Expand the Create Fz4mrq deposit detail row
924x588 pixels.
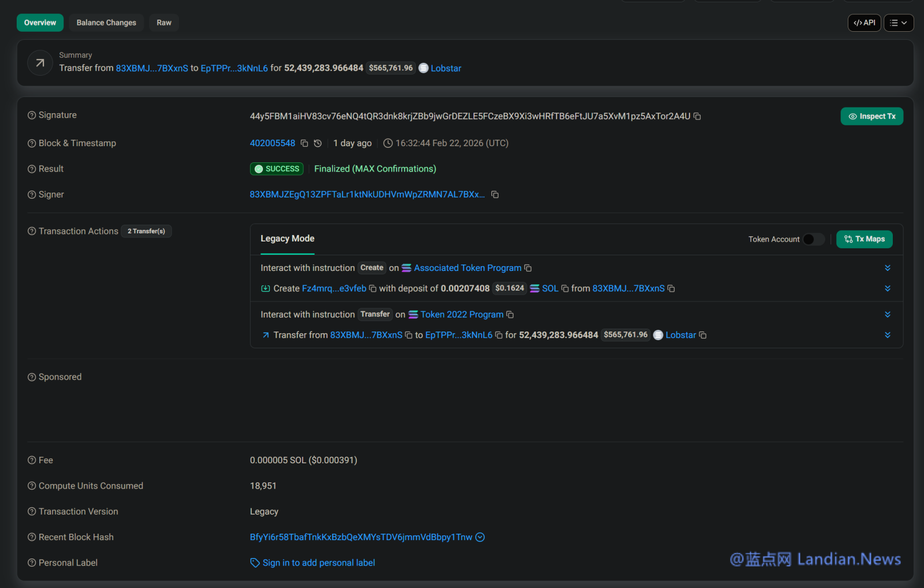(x=887, y=288)
